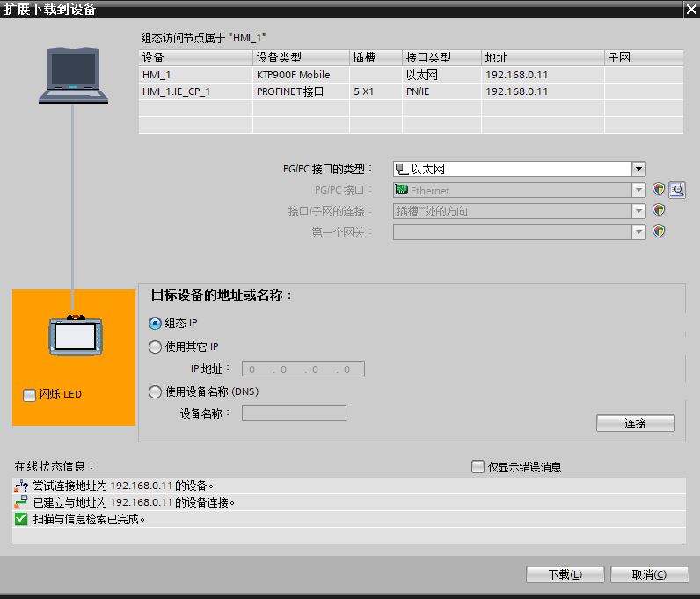Enable the 闪烁 LED checkbox
The width and height of the screenshot is (700, 599).
pyautogui.click(x=29, y=395)
